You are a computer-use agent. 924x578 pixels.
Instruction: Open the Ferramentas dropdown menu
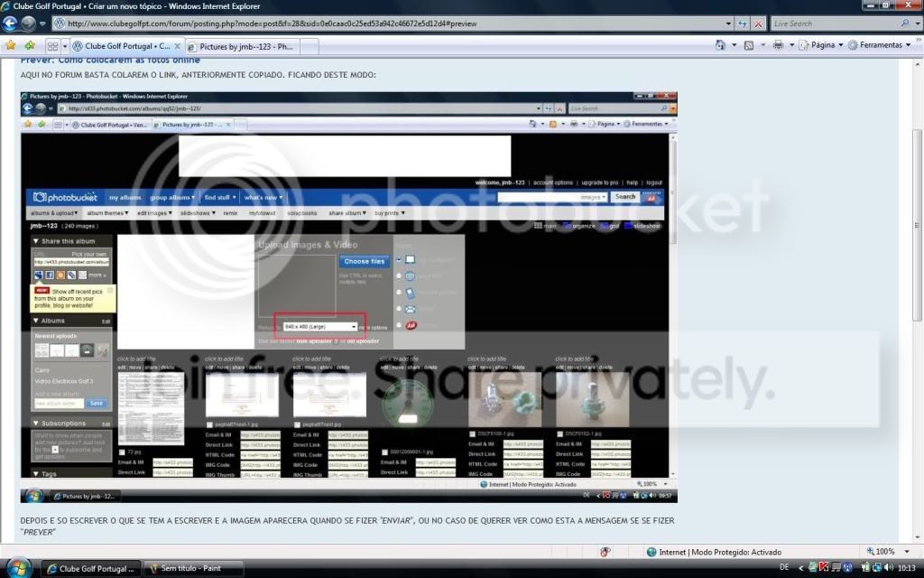(882, 45)
